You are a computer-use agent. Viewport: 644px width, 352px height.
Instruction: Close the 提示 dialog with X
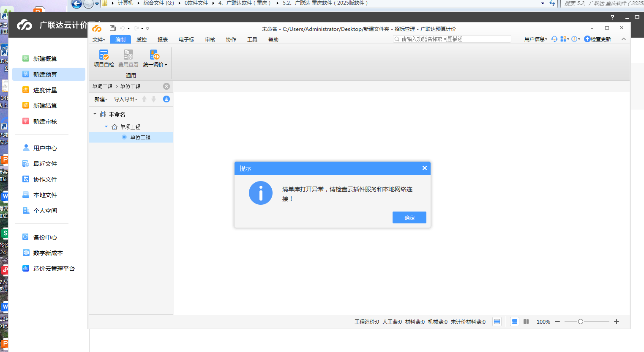[x=425, y=168]
